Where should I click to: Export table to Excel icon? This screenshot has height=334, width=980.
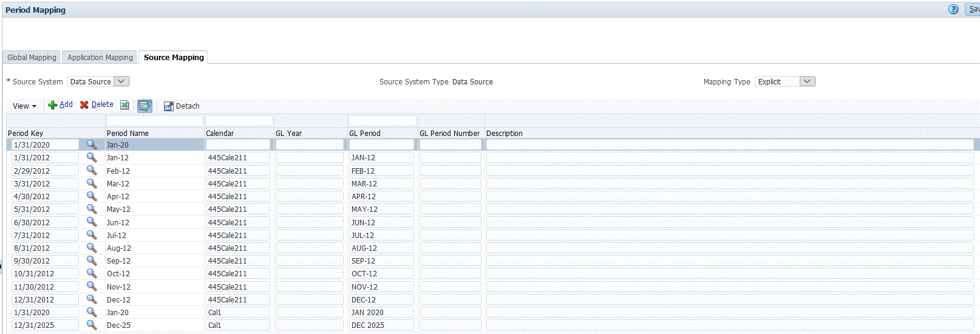pyautogui.click(x=124, y=105)
